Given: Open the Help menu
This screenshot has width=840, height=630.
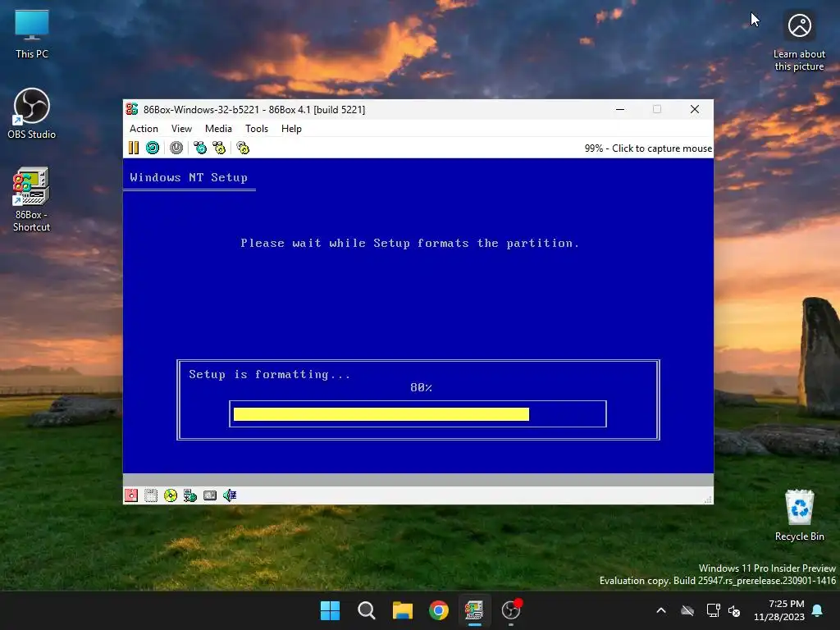Looking at the screenshot, I should [291, 129].
